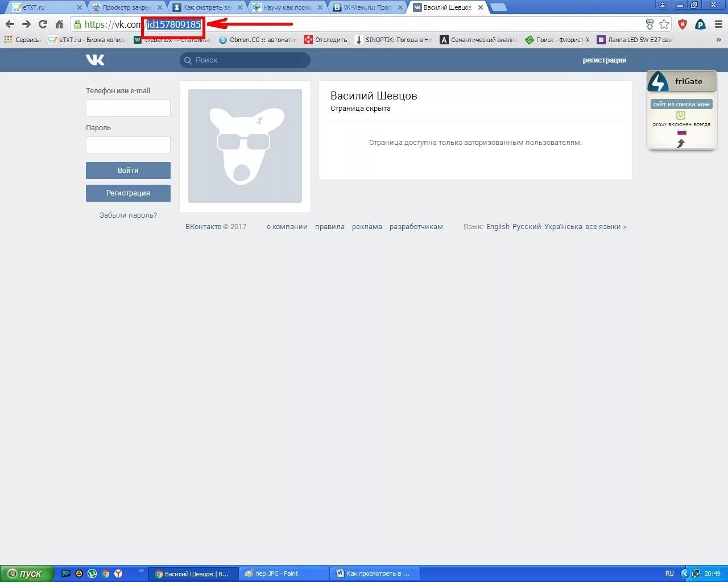Open the Windows пуск start menu
Screen dimensions: 728x582
click(27, 573)
